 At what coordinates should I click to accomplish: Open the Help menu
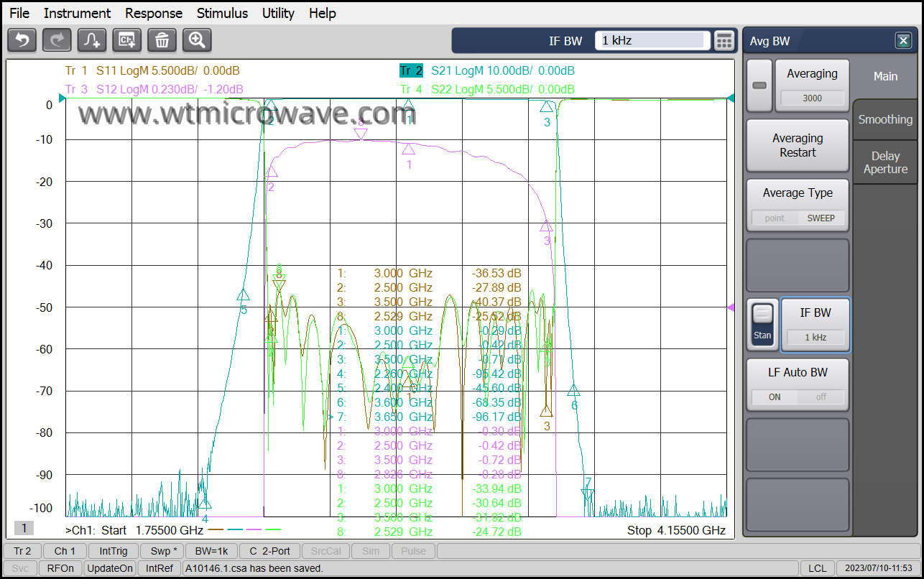pyautogui.click(x=323, y=13)
